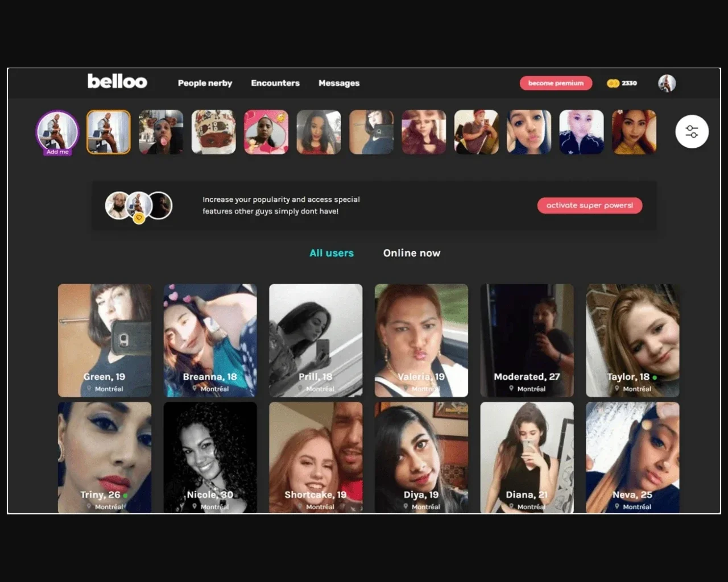This screenshot has width=728, height=582.
Task: Open Encounters menu item
Action: pos(275,83)
